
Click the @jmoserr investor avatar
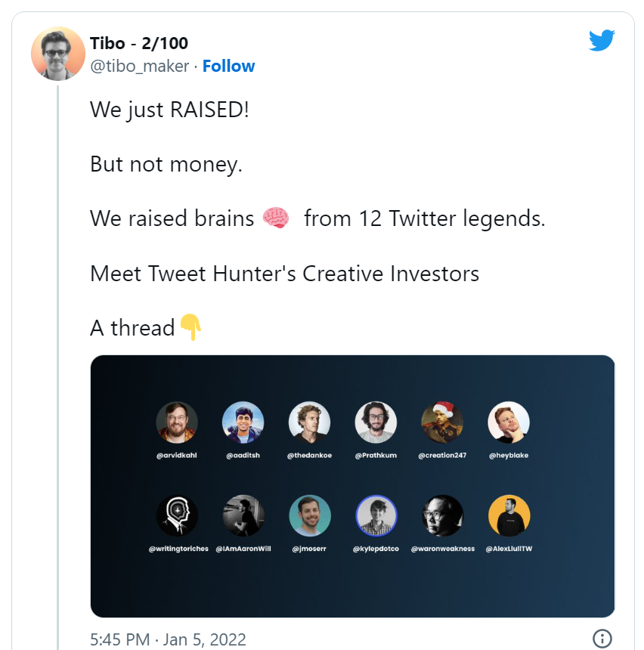click(309, 516)
